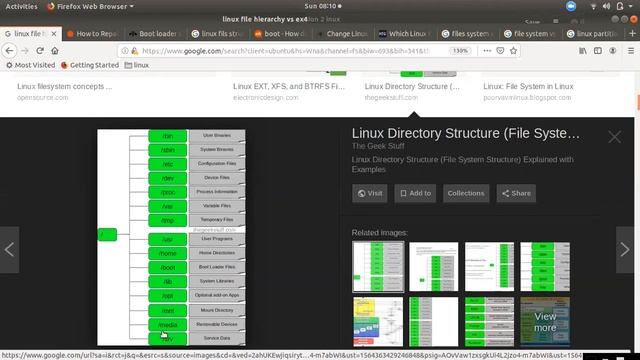Open the Firefox account icon
This screenshot has width=640, height=360.
pyautogui.click(x=613, y=51)
